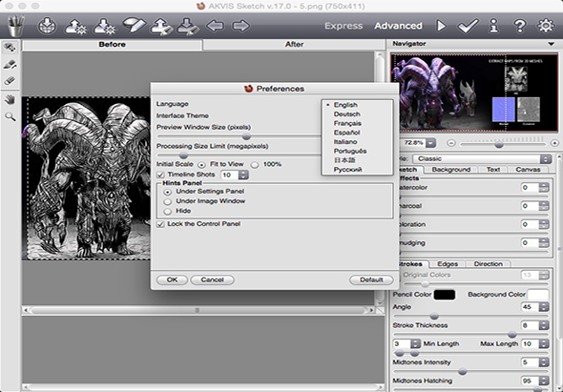The height and width of the screenshot is (392, 563).
Task: Choose Français in the language list
Action: pyautogui.click(x=347, y=123)
